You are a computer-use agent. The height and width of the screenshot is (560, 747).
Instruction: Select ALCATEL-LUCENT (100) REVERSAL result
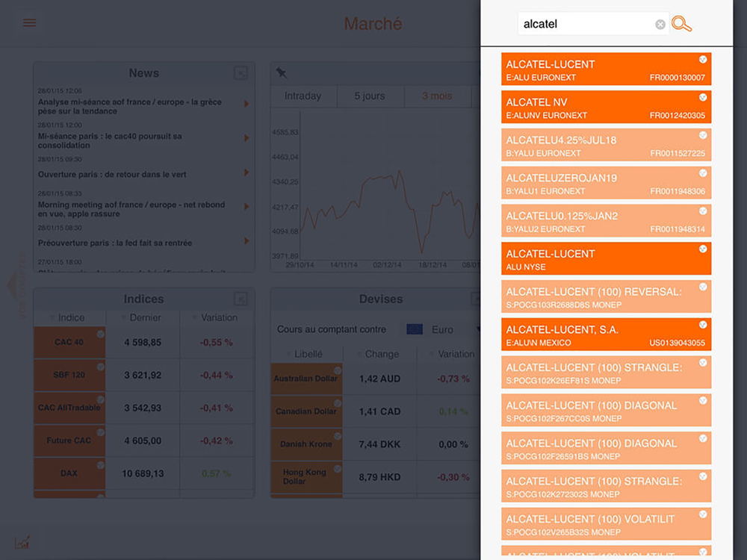pos(606,296)
